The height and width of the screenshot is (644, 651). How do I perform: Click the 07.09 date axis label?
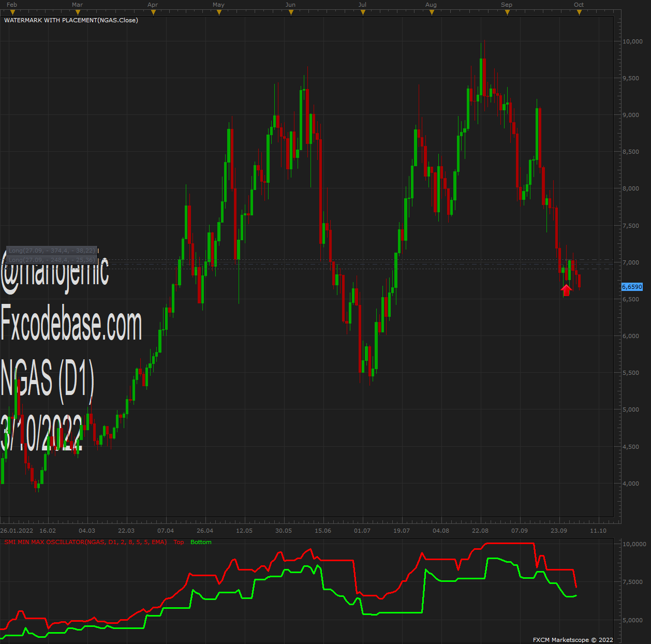tap(520, 531)
